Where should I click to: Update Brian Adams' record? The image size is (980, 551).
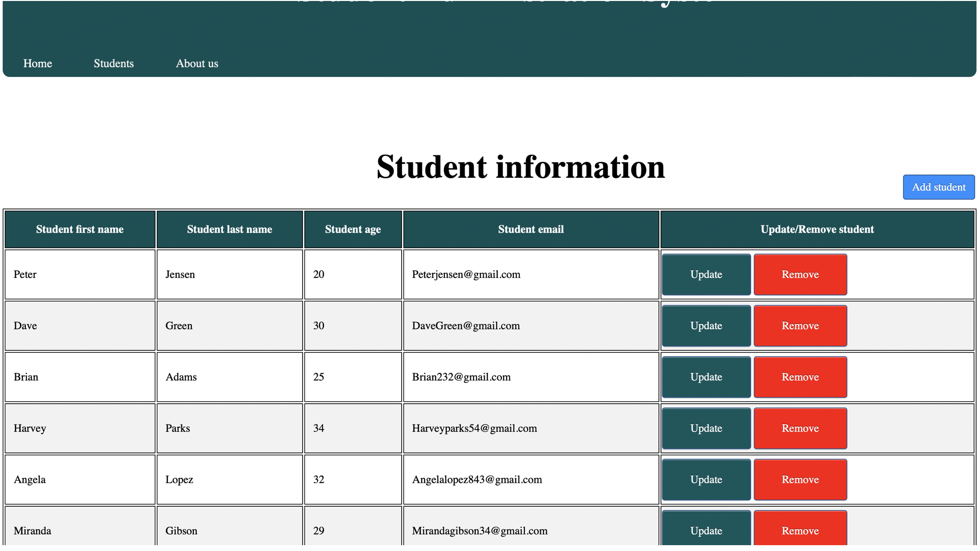tap(706, 377)
